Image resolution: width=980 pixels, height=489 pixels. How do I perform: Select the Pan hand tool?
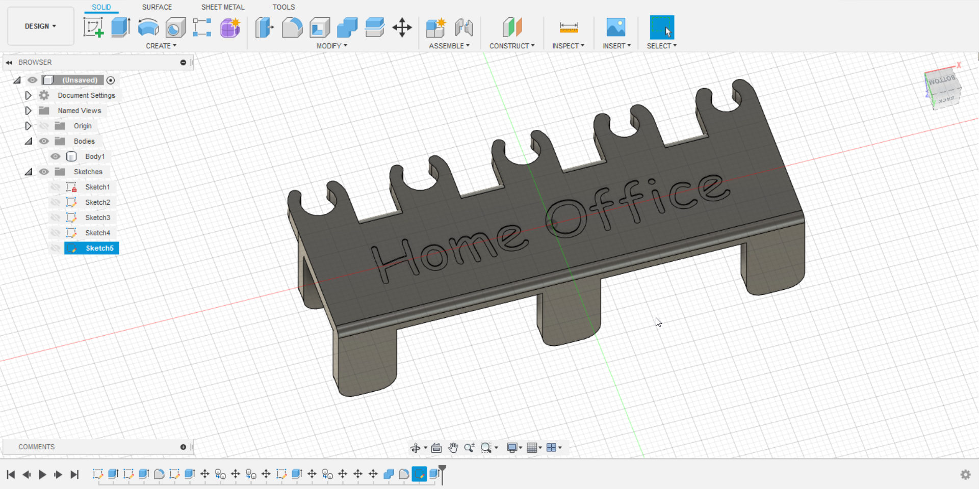[453, 448]
